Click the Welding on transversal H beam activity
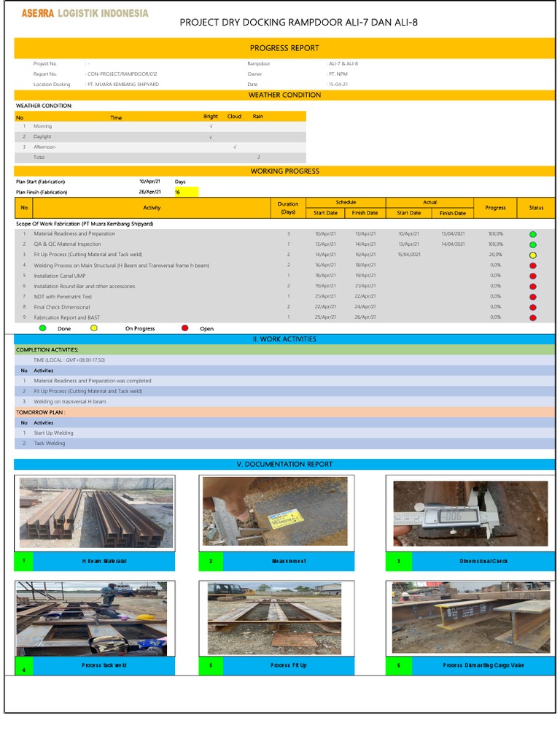The height and width of the screenshot is (747, 560). (x=70, y=402)
